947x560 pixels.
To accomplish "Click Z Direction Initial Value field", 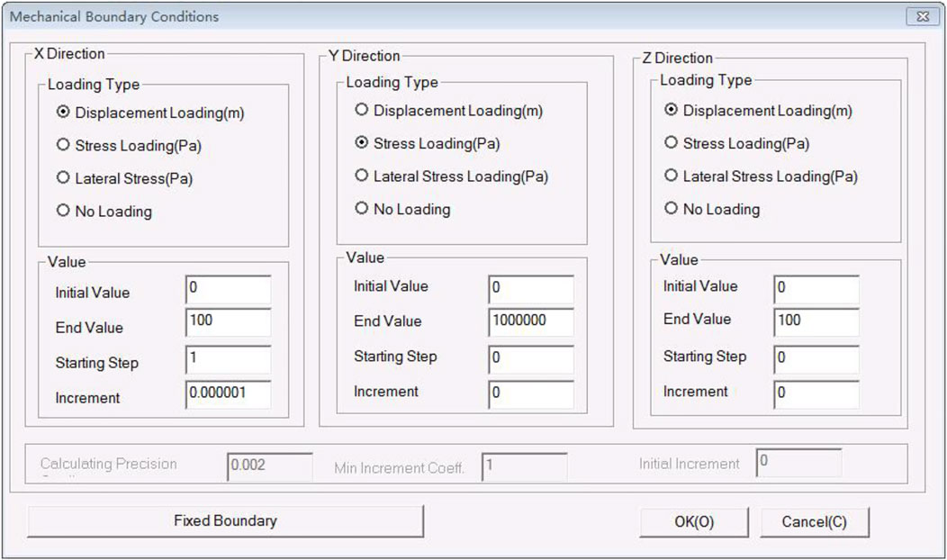I will (816, 289).
